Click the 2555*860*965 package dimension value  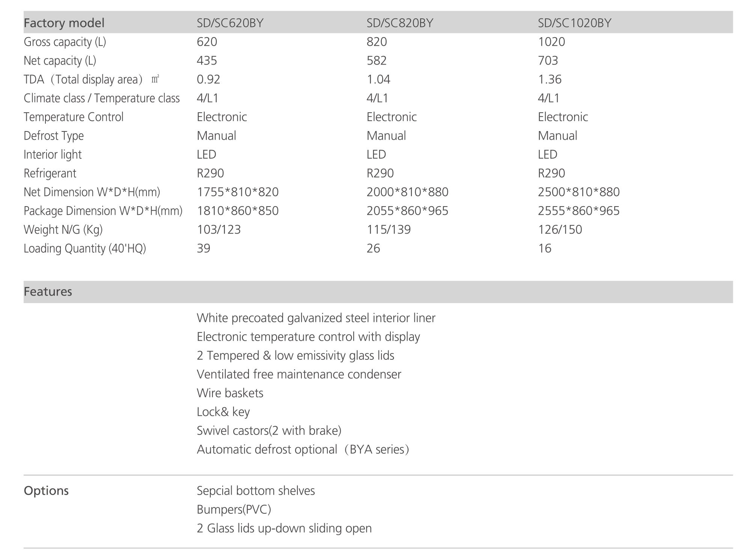[579, 211]
